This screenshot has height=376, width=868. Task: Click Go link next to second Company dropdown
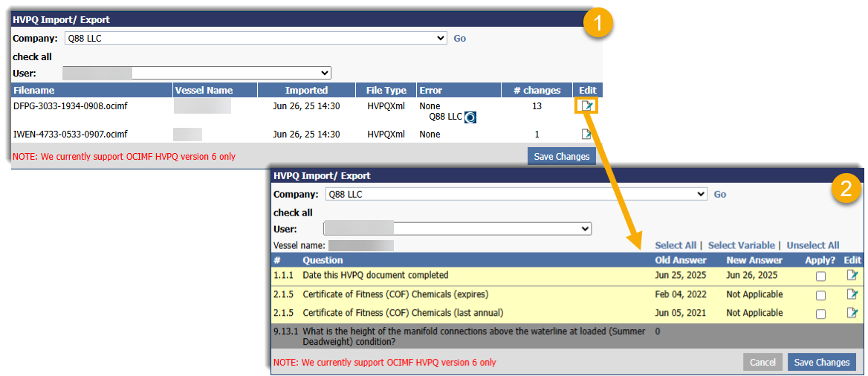pos(720,195)
